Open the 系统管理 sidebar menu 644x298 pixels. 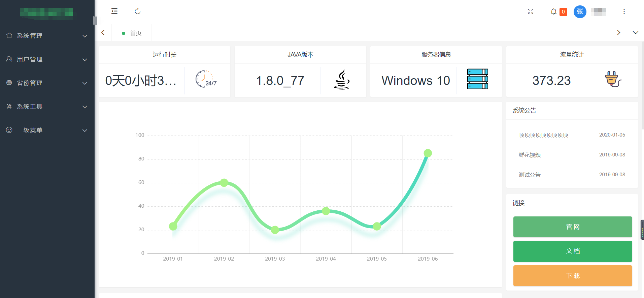(47, 36)
